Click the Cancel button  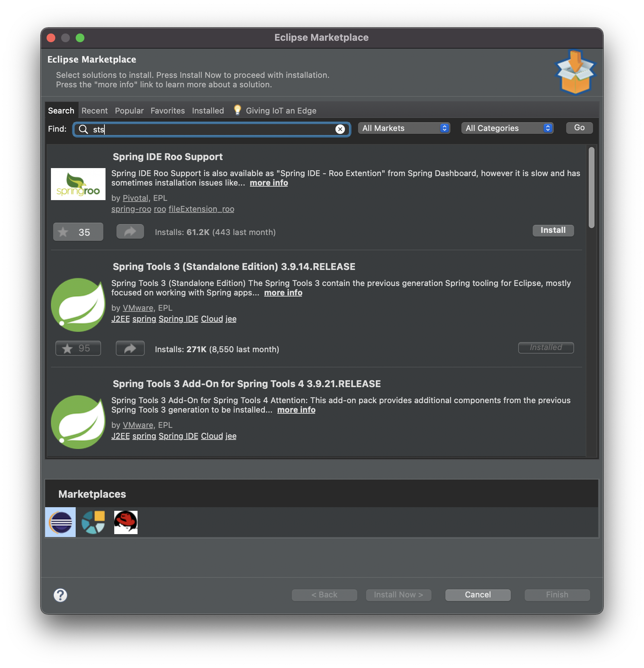coord(478,595)
